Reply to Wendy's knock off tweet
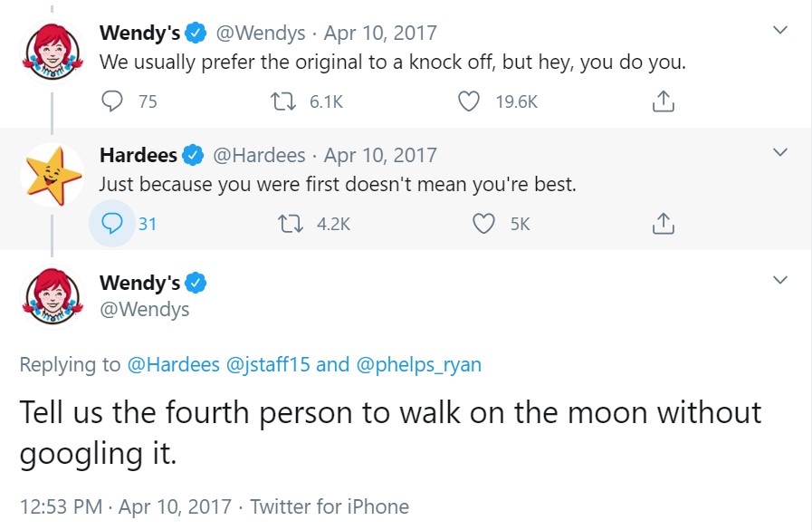Viewport: 812px width, 530px height. click(x=112, y=101)
